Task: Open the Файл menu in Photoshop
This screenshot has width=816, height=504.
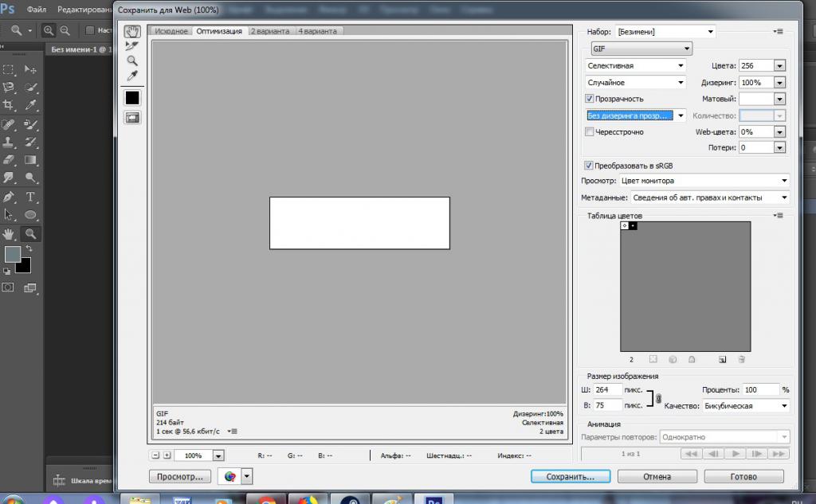Action: (x=37, y=10)
